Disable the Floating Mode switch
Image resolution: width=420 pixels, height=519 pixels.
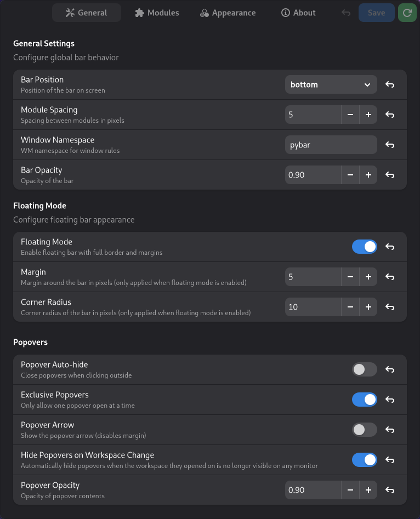click(x=365, y=247)
